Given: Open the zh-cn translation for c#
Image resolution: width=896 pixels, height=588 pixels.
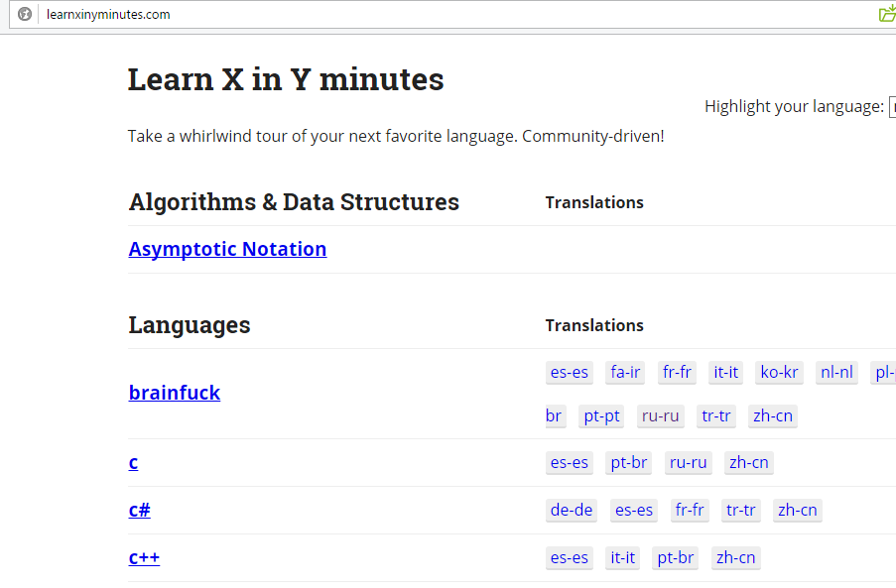Looking at the screenshot, I should click(797, 510).
